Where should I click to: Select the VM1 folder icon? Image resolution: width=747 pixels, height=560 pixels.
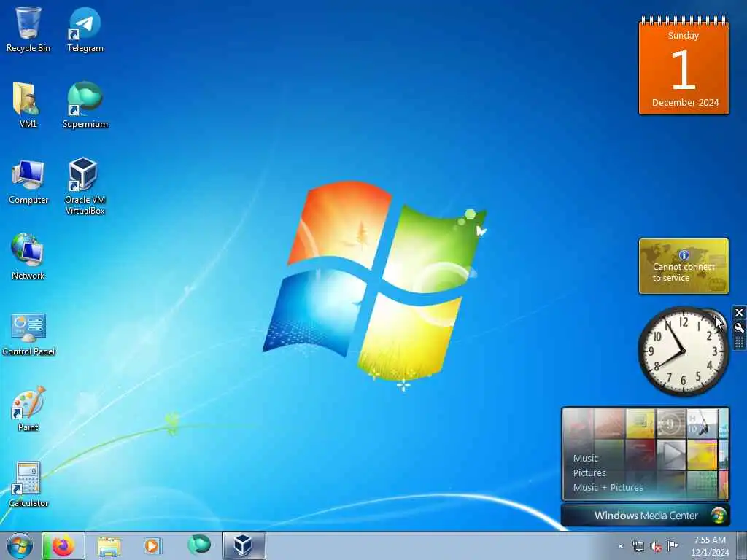tap(28, 105)
